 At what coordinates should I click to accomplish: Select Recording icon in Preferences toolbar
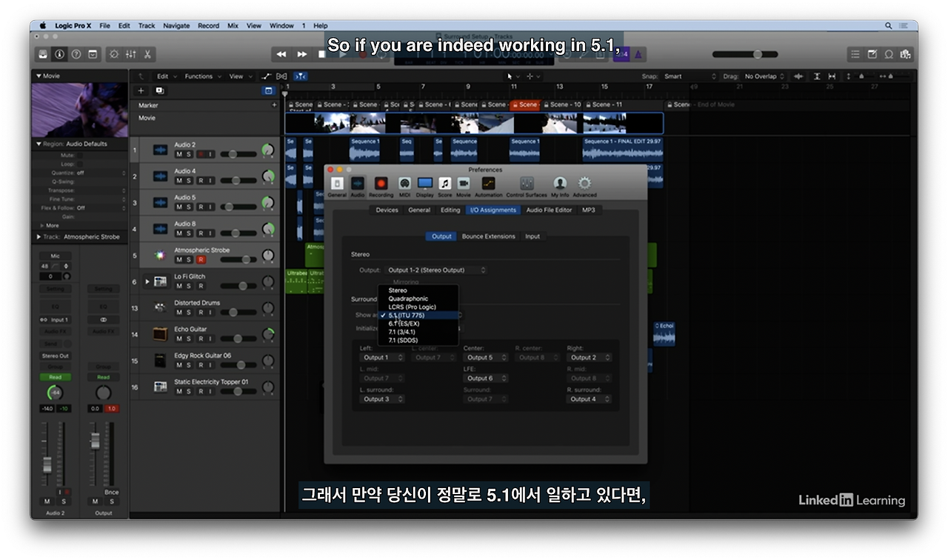pyautogui.click(x=381, y=186)
